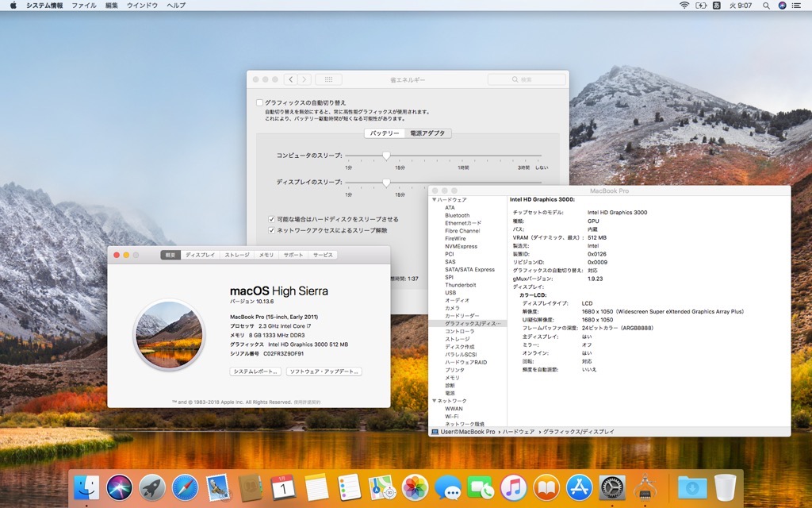The height and width of the screenshot is (508, 812).
Task: Open System Preferences gear in Dock
Action: pos(612,487)
